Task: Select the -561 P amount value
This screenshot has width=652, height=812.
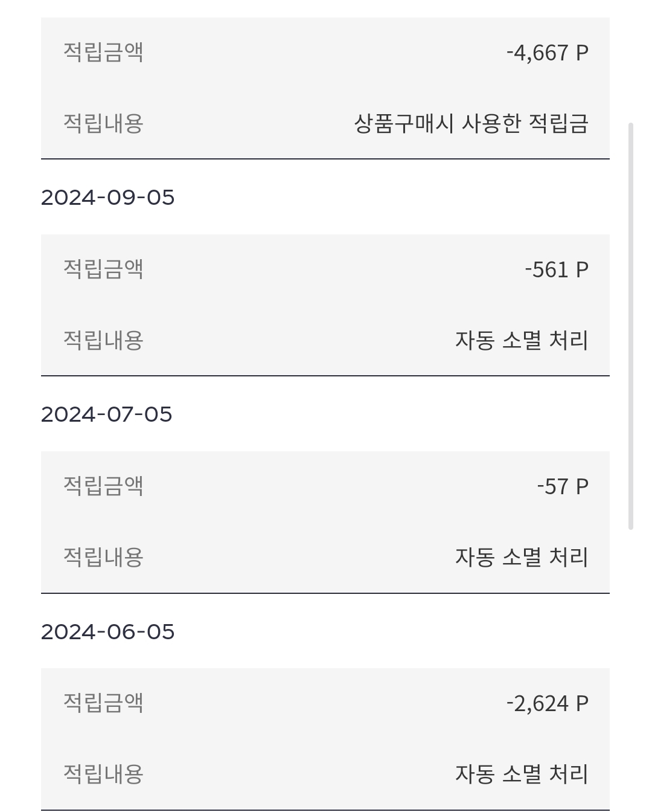Action: [x=556, y=269]
